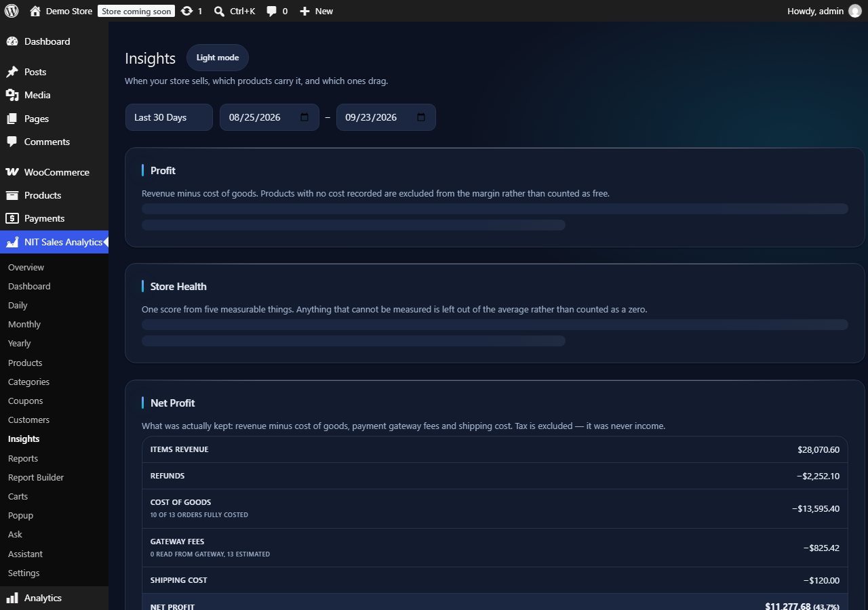
Task: Click the Items Revenue value $28,070.60
Action: (818, 449)
